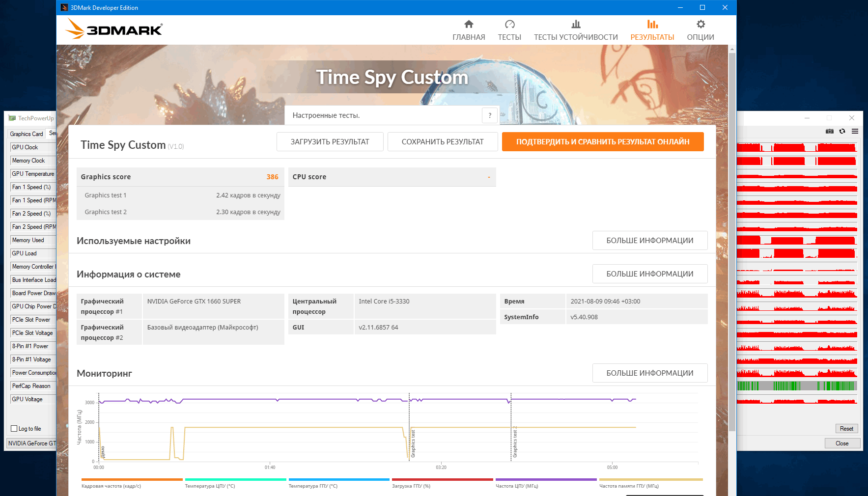The width and height of the screenshot is (868, 496).
Task: Click the orange bars icon above РЕЗУЛЬТАТЫ
Action: tap(652, 24)
